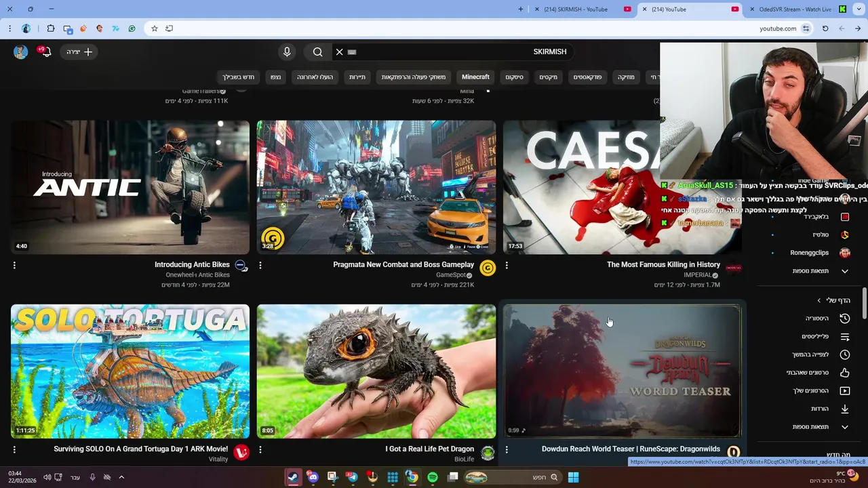868x488 pixels.
Task: Open Playlists in the sidebar
Action: click(826, 337)
